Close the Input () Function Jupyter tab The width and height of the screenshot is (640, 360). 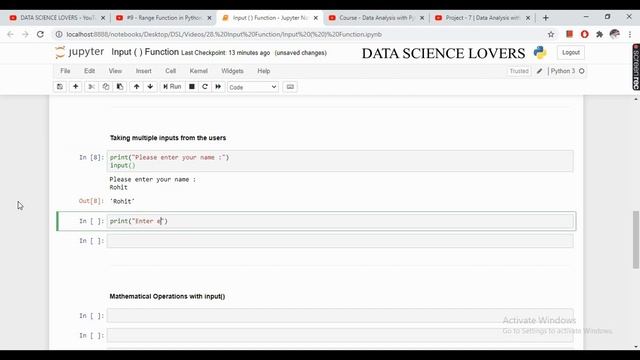click(x=316, y=18)
